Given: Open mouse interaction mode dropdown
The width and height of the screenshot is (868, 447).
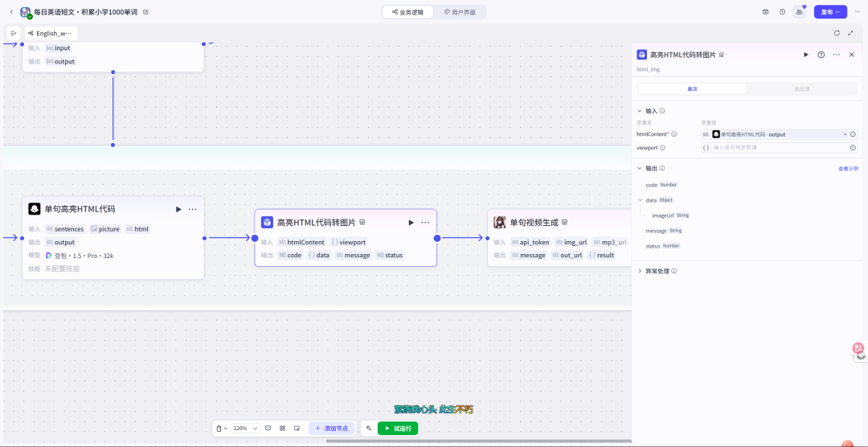Looking at the screenshot, I should (x=222, y=429).
